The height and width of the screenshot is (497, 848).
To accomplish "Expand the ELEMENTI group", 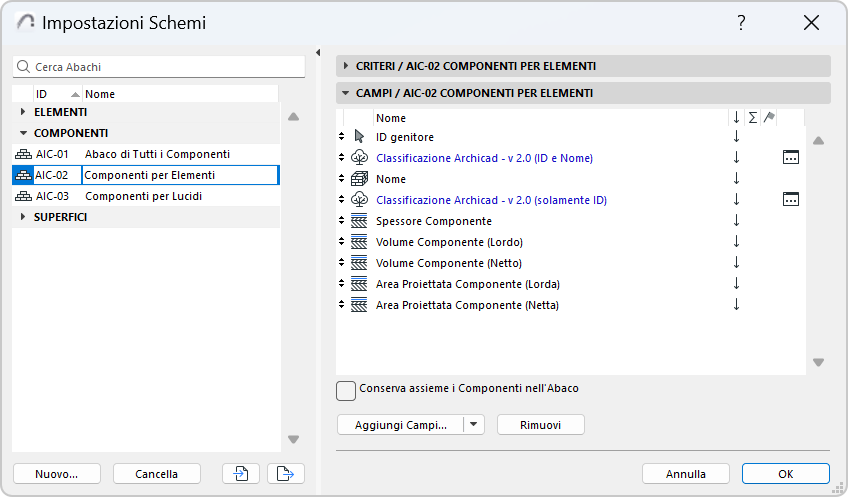I will point(22,112).
